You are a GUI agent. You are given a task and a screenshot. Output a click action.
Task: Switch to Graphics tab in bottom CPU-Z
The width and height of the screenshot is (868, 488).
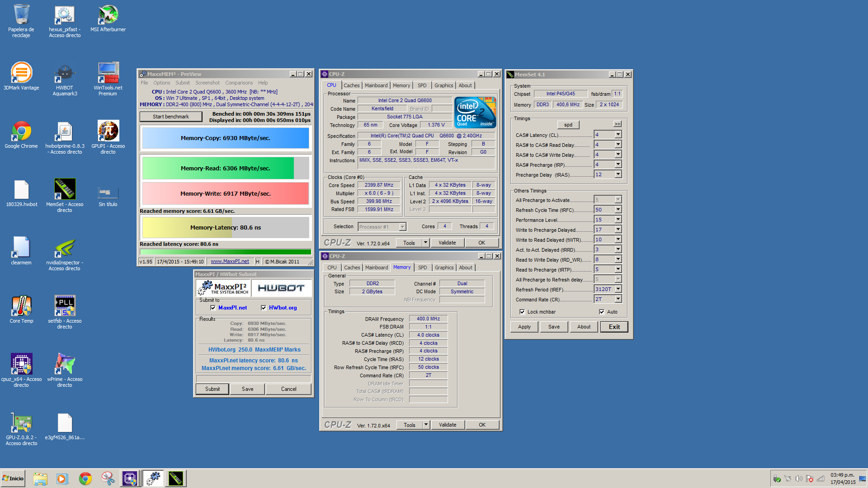click(444, 267)
